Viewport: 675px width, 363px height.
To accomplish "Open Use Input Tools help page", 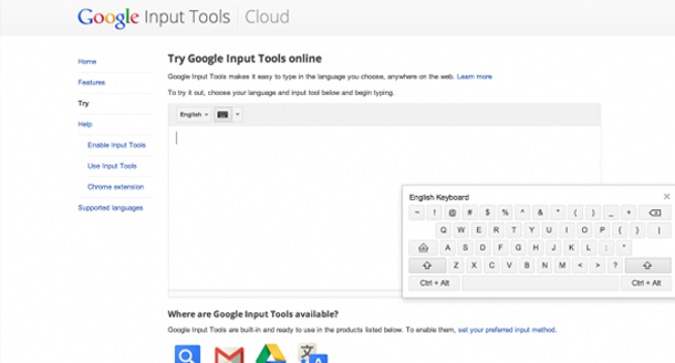I will click(x=112, y=166).
